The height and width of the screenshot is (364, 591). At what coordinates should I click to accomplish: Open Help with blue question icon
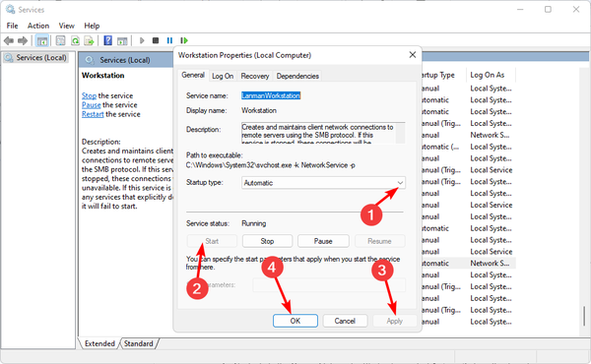tap(107, 40)
